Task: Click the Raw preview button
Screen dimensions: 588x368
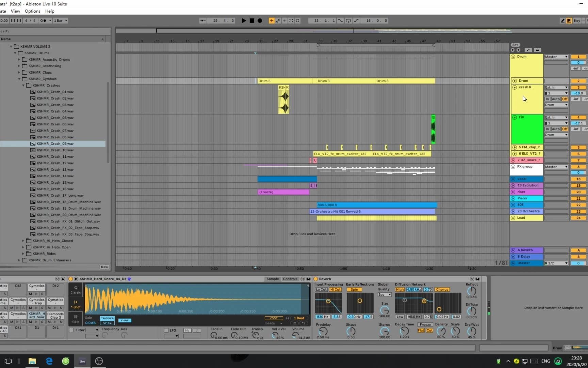Action: click(104, 267)
